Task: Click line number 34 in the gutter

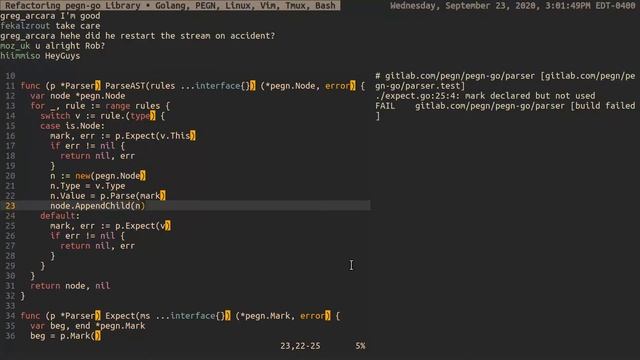Action: point(10,316)
